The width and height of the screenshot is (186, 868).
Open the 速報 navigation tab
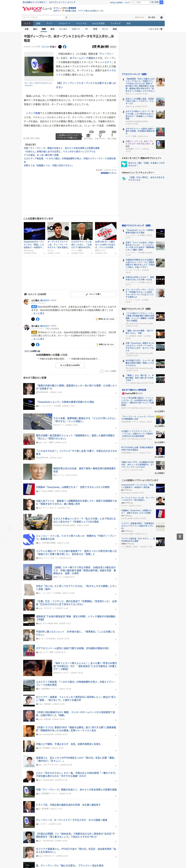point(38,24)
